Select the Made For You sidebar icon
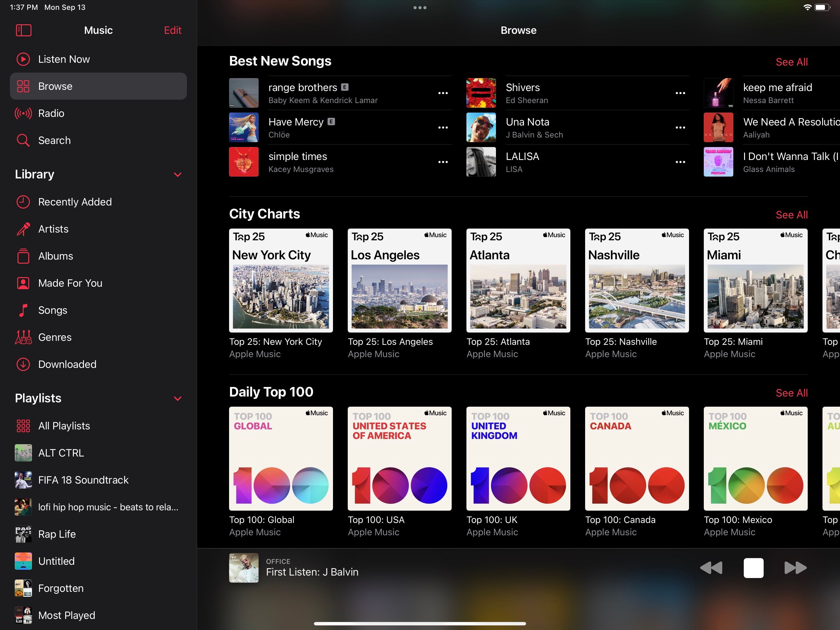This screenshot has width=840, height=630. [x=23, y=283]
